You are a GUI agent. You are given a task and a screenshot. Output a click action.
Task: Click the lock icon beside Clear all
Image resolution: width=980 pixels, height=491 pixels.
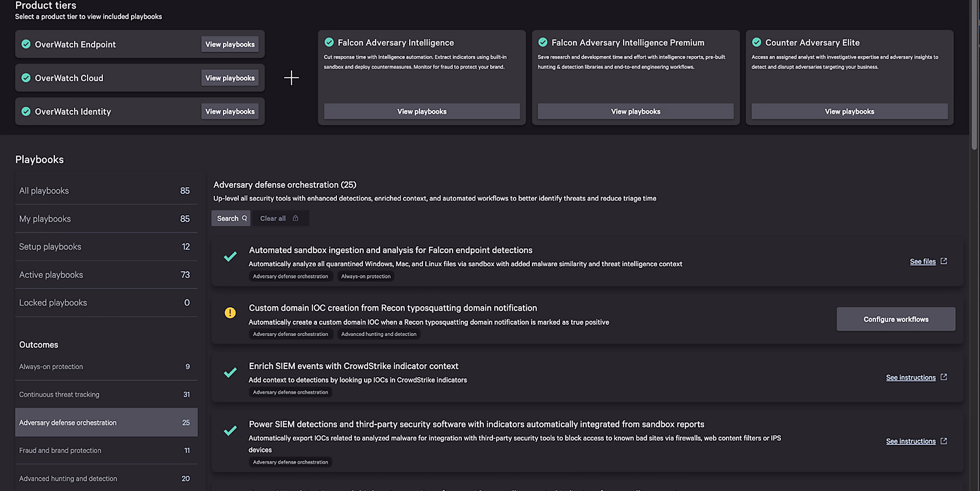tap(295, 218)
